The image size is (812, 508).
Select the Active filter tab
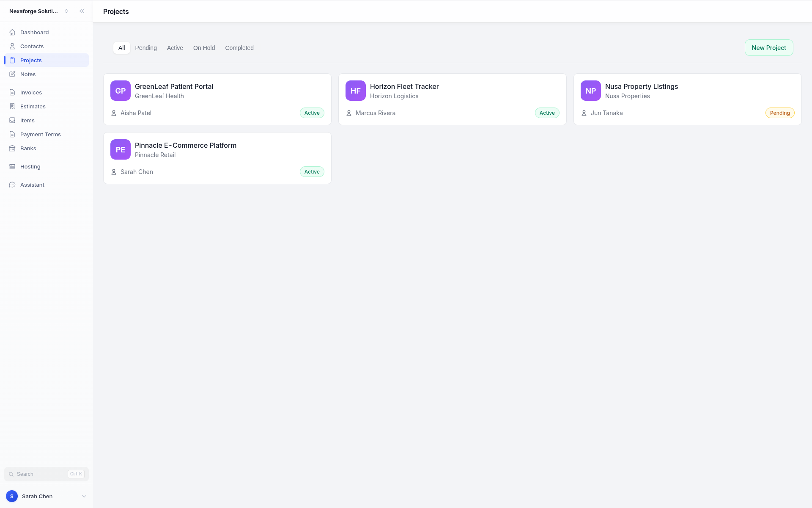[x=175, y=48]
